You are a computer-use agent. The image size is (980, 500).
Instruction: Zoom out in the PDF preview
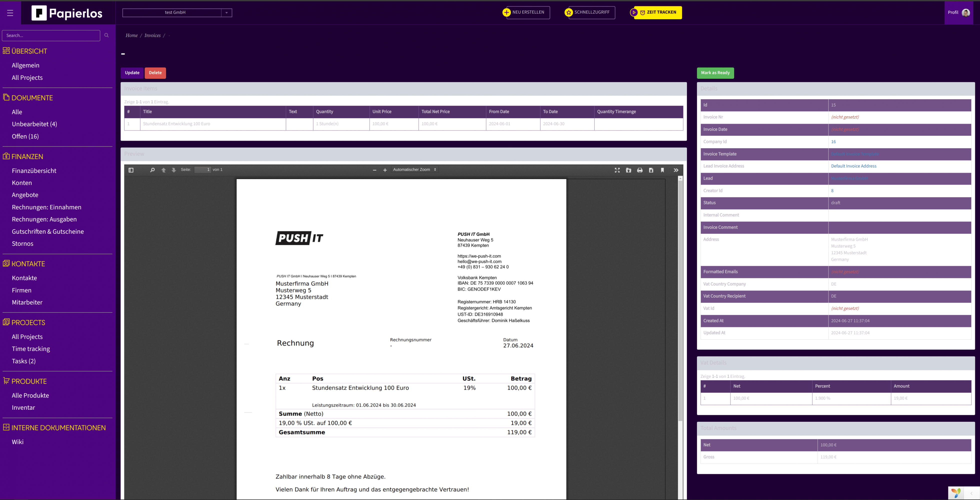point(374,170)
